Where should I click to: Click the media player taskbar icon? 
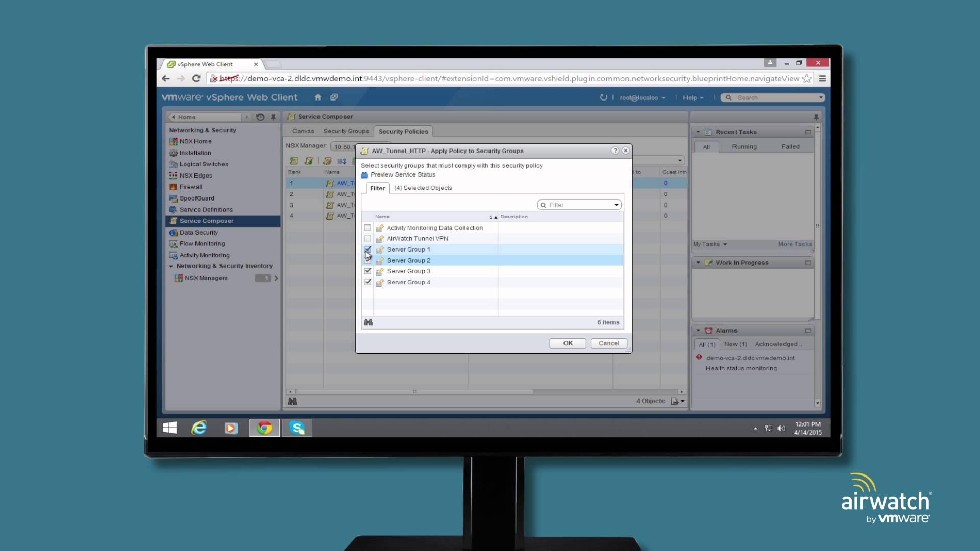click(231, 428)
